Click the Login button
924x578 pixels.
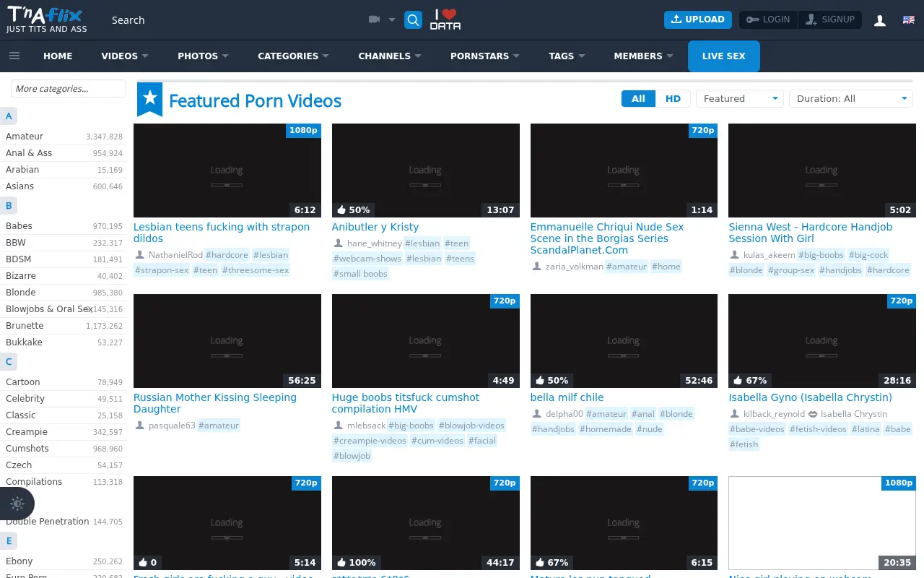tap(768, 20)
